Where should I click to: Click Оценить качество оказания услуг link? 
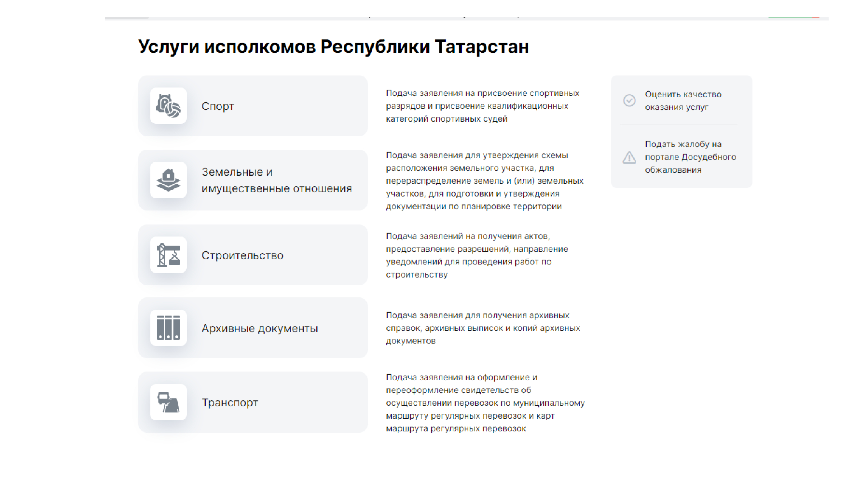[683, 101]
